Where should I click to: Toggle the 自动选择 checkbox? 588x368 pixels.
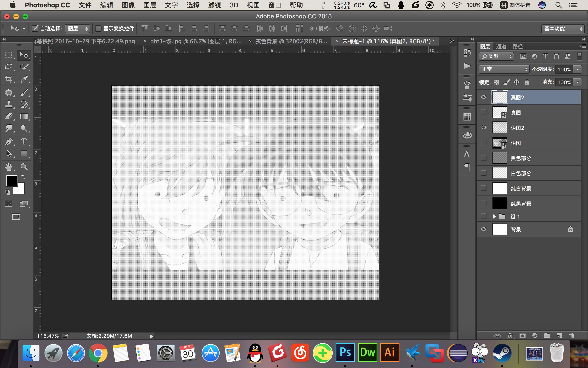35,29
